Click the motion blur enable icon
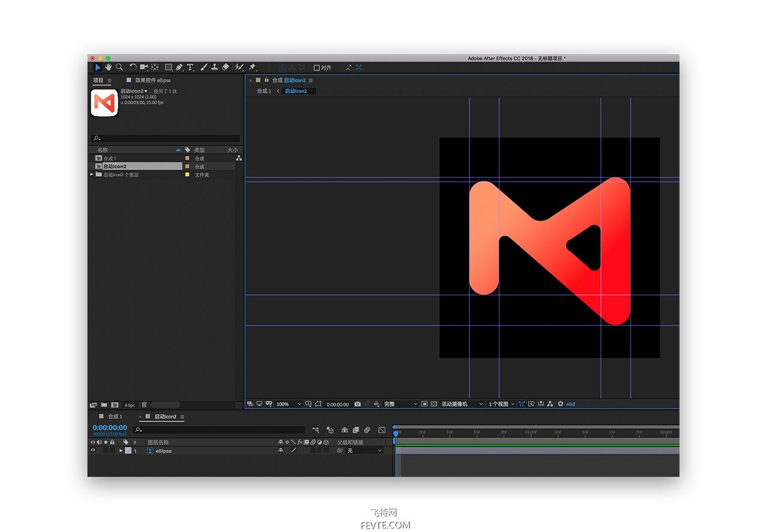Image resolution: width=767 pixels, height=532 pixels. 367,430
